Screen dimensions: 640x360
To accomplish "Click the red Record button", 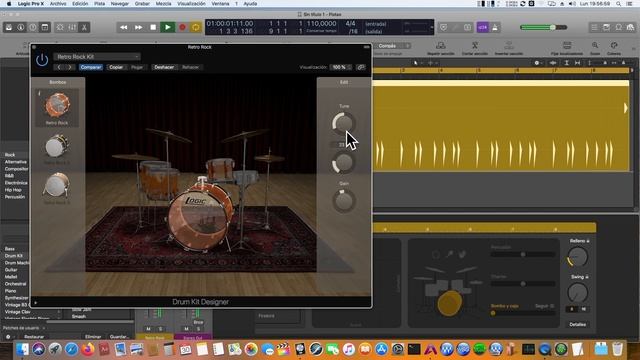I will 182,27.
